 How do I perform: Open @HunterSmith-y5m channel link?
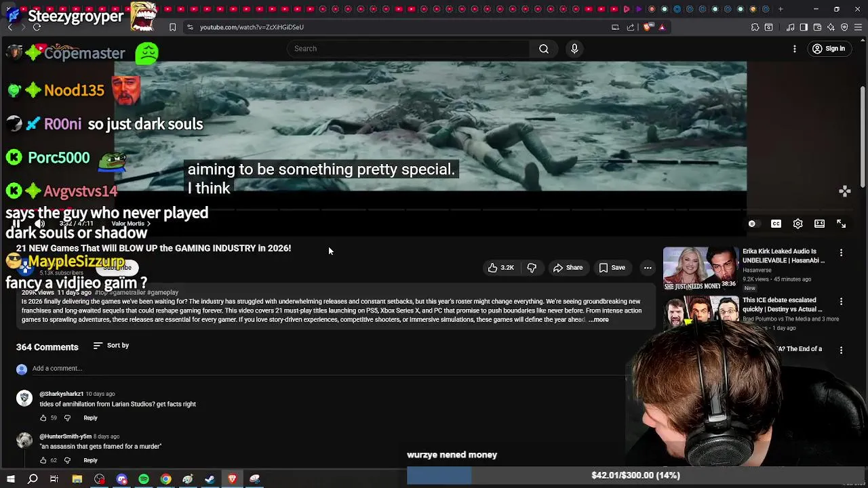click(x=65, y=436)
